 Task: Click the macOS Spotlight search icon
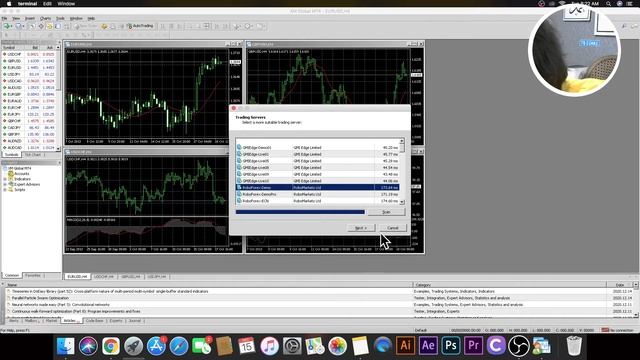(608, 3)
